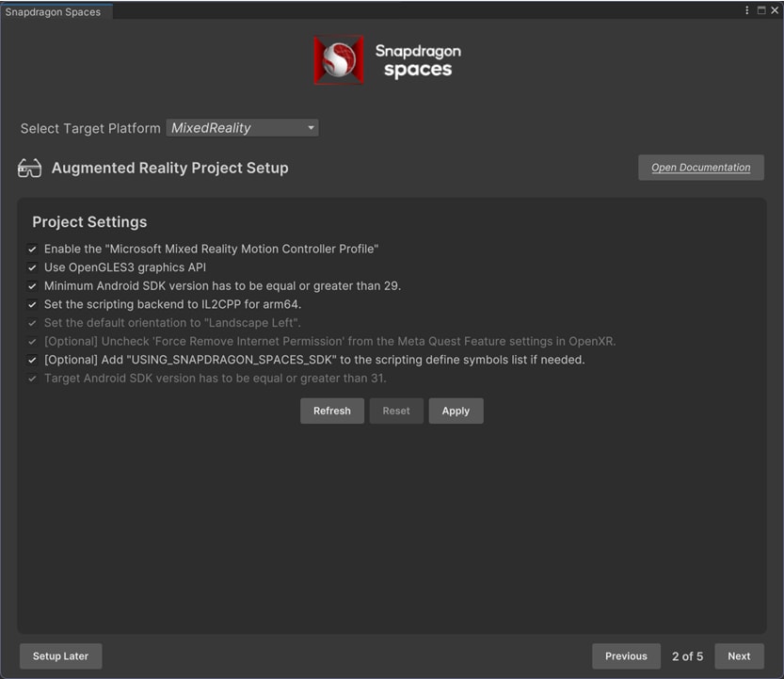Screen dimensions: 784x679
Task: Click the Refresh button
Action: point(332,411)
